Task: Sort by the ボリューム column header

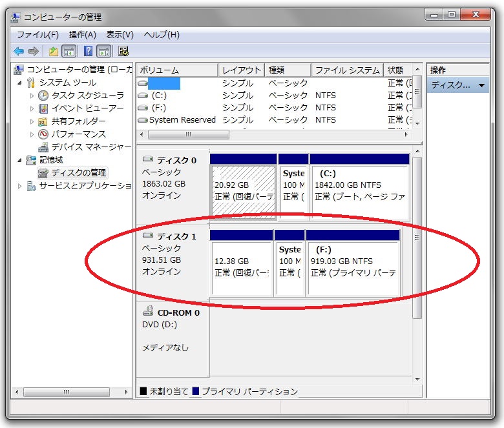Action: (176, 70)
